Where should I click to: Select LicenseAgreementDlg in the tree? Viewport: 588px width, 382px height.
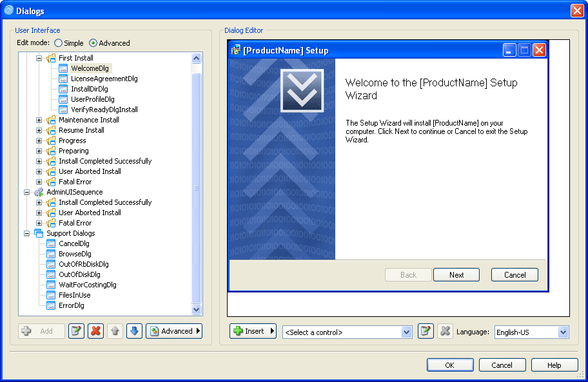[x=104, y=79]
